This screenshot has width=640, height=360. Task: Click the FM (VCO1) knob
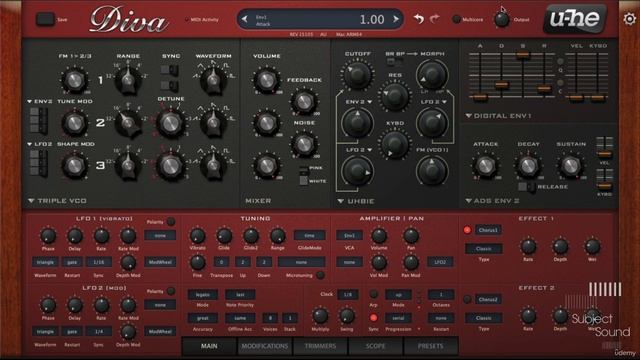tap(432, 171)
